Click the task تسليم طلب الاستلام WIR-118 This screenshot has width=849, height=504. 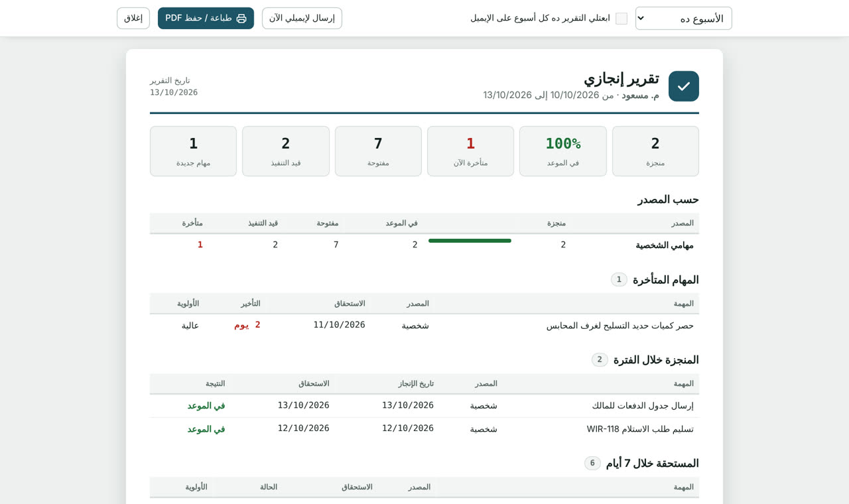640,429
